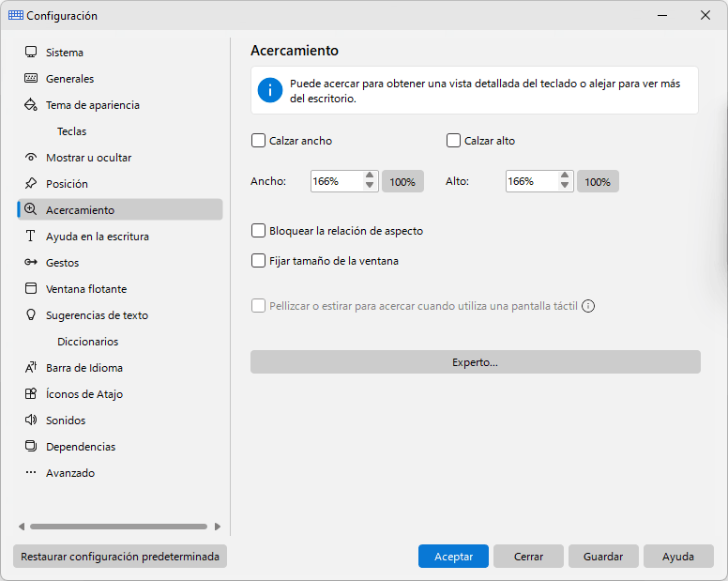The image size is (728, 581).
Task: Click the Ventana flotante window icon
Action: coord(31,288)
